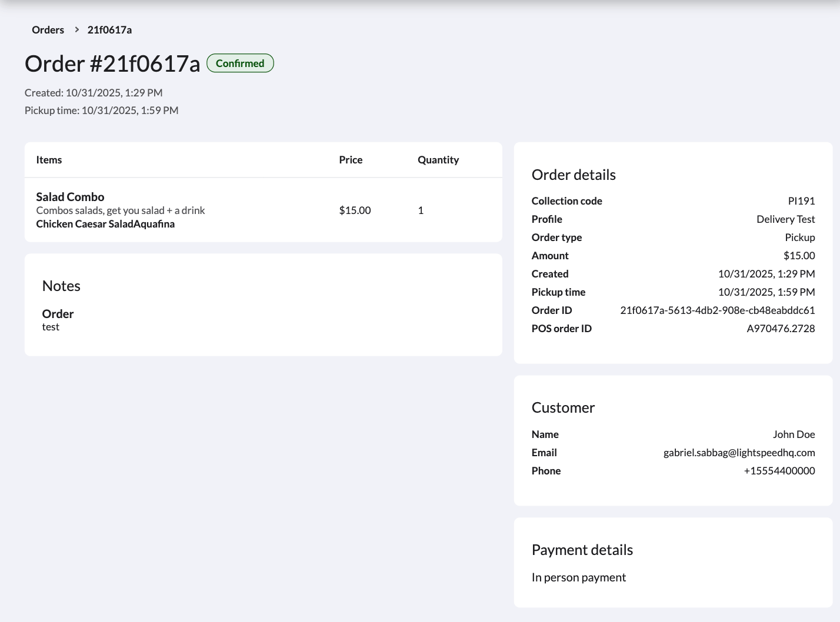Select the order title Order #21f0617a
Viewport: 840px width, 622px height.
112,63
